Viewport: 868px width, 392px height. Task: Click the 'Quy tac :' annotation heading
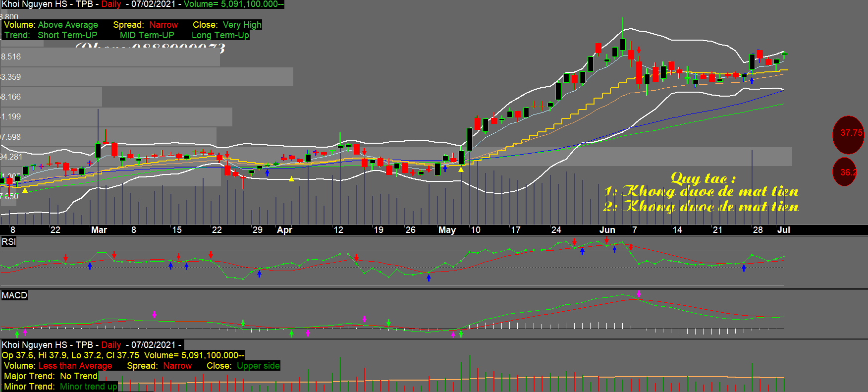(703, 178)
